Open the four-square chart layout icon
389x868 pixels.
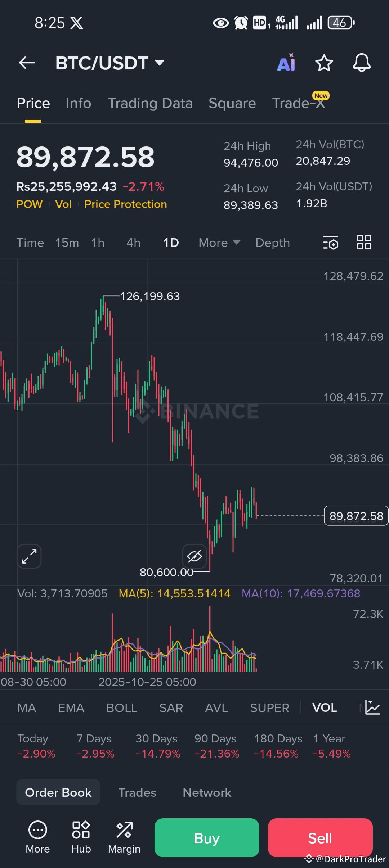click(364, 242)
